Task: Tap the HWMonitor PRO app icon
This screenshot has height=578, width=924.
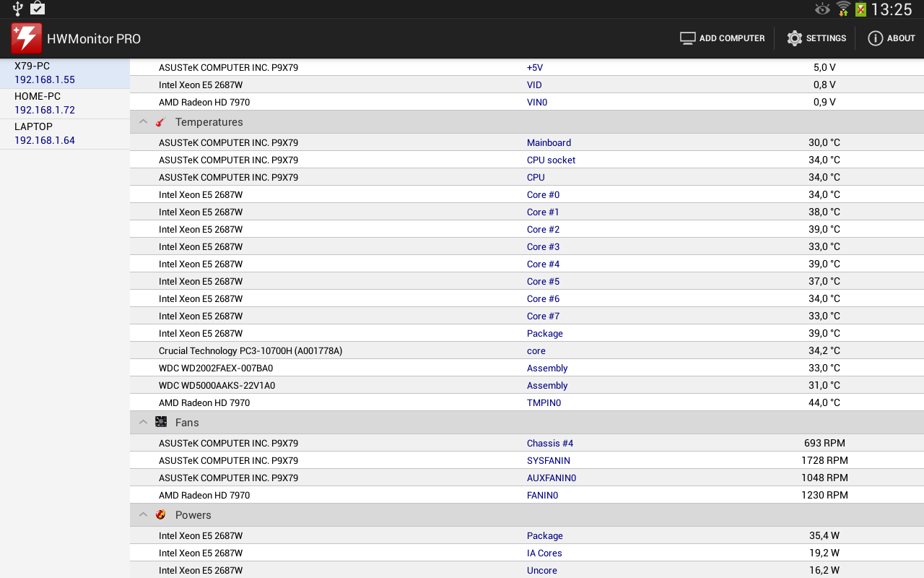Action: click(26, 38)
